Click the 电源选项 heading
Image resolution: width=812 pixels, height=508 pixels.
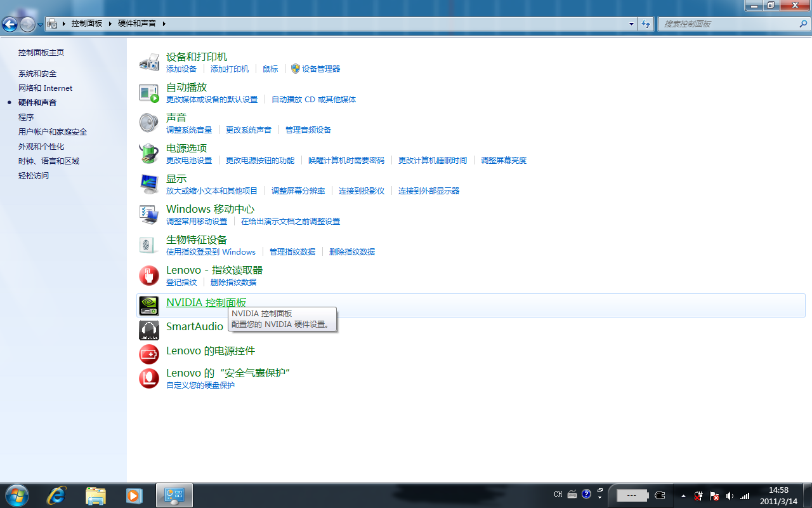(x=187, y=148)
